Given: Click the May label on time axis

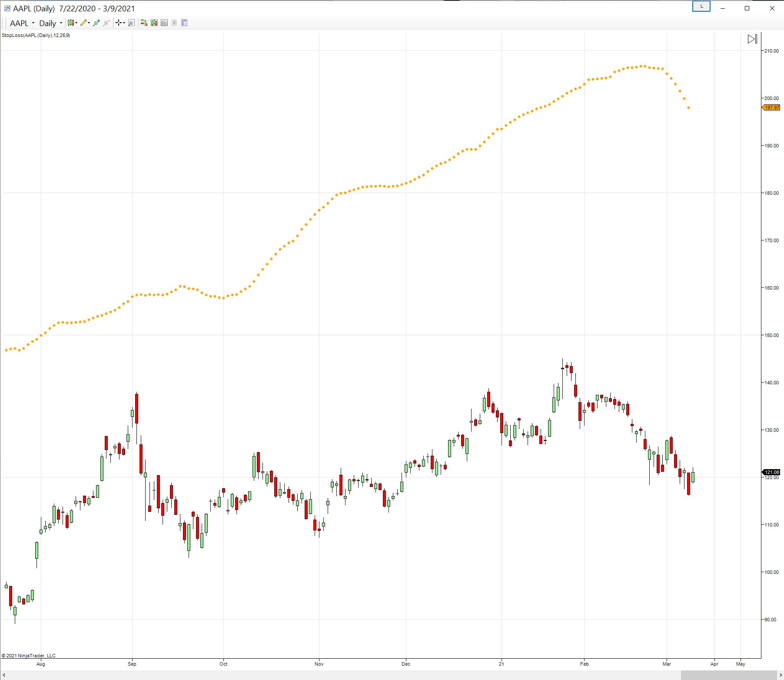Looking at the screenshot, I should click(x=741, y=664).
